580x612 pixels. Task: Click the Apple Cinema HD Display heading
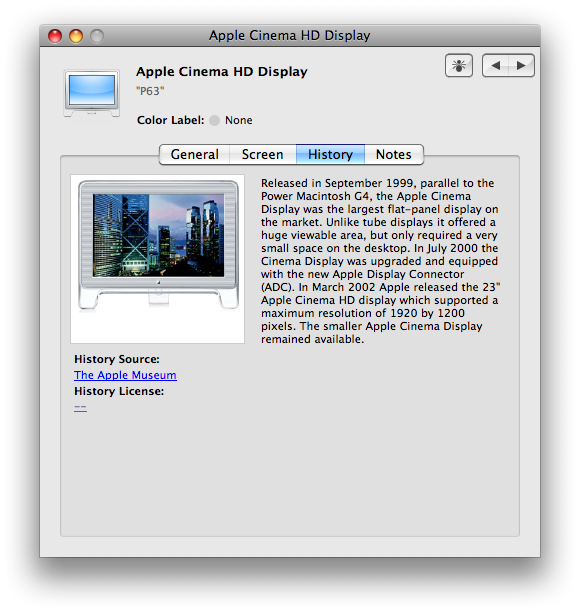tap(222, 72)
